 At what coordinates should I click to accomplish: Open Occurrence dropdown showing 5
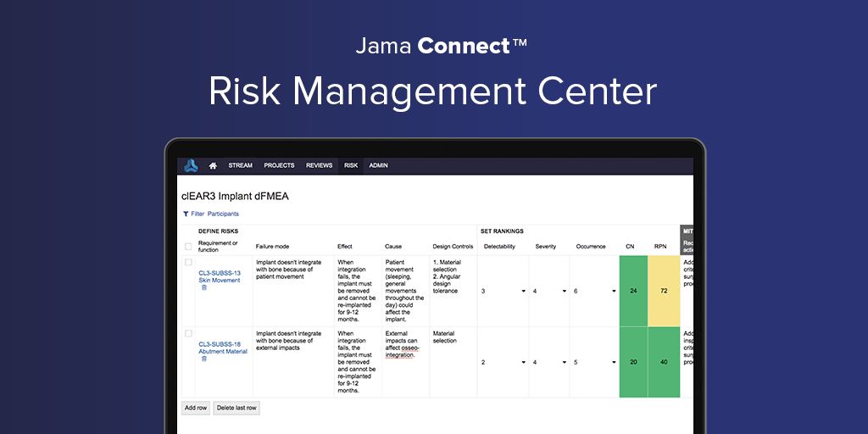click(594, 362)
